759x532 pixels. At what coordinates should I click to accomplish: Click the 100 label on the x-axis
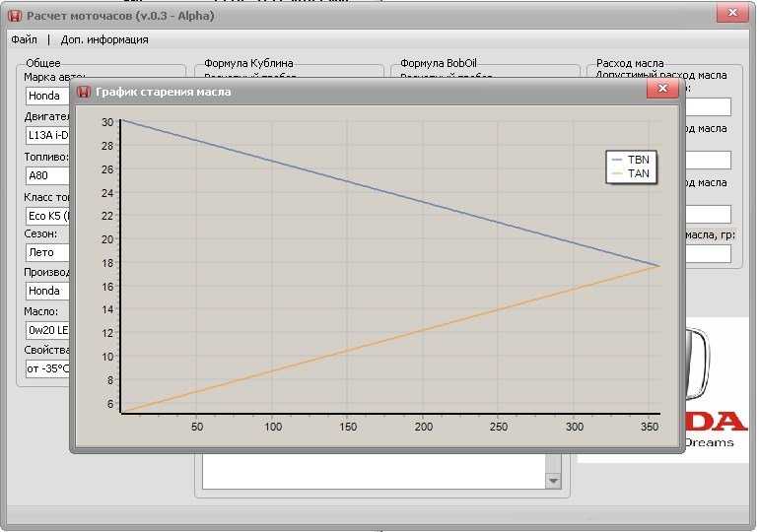pyautogui.click(x=273, y=427)
